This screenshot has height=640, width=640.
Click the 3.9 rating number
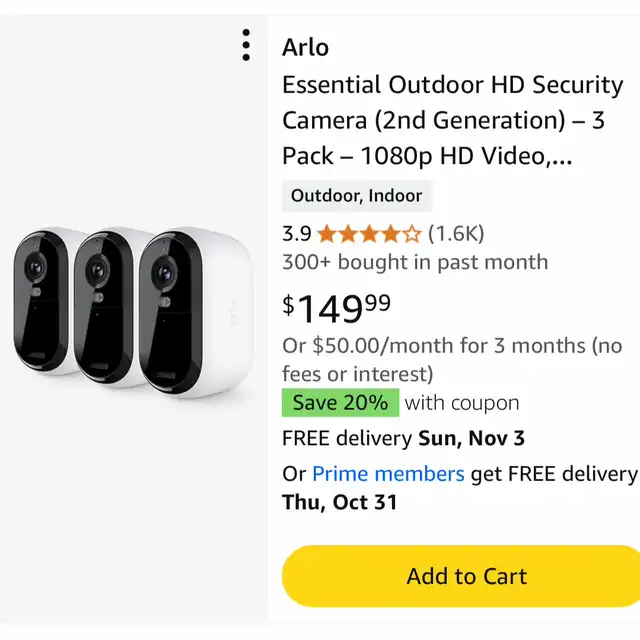coord(296,234)
